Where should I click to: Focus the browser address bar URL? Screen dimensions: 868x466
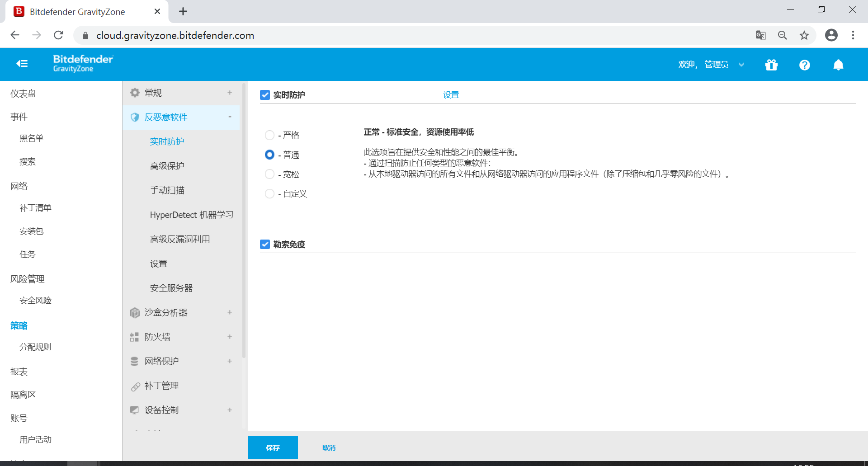pyautogui.click(x=175, y=35)
